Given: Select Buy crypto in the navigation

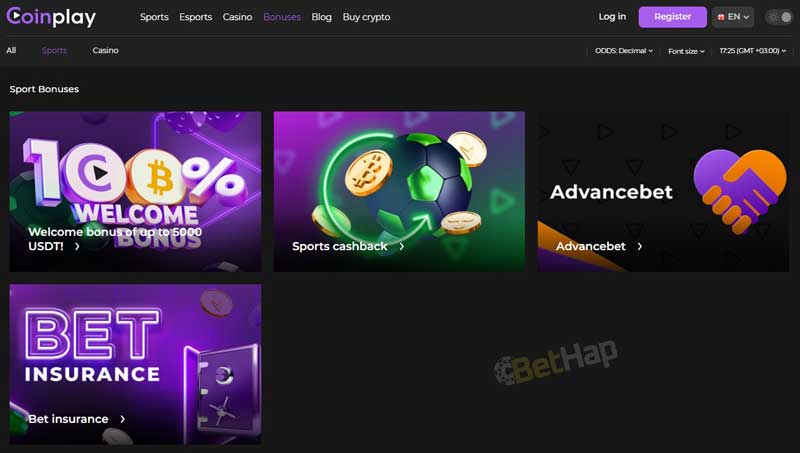Looking at the screenshot, I should coord(366,17).
